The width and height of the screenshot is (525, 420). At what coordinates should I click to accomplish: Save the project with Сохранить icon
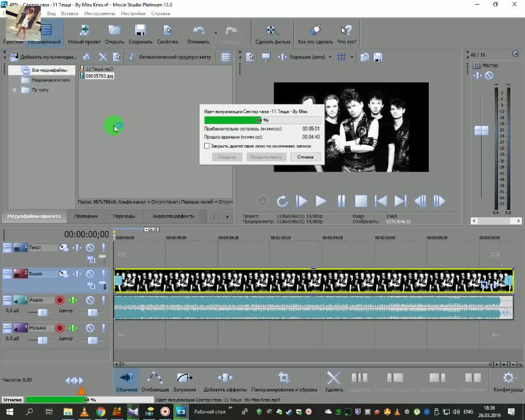(140, 31)
